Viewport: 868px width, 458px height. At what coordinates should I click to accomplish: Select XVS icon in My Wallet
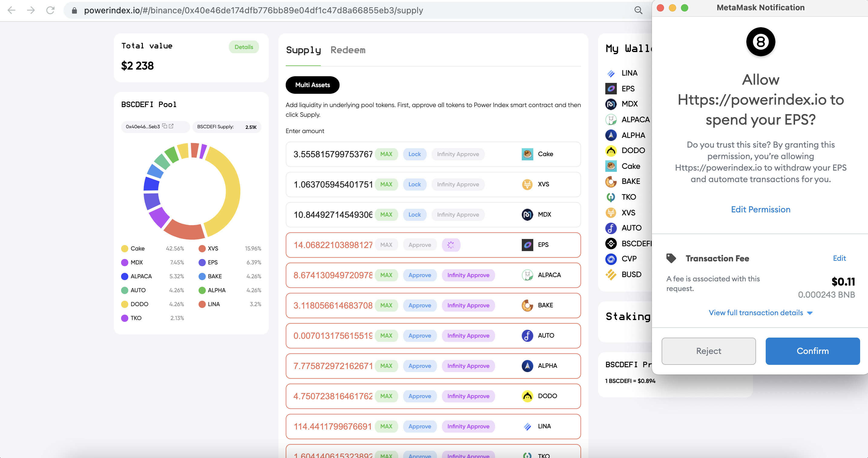[x=610, y=212]
